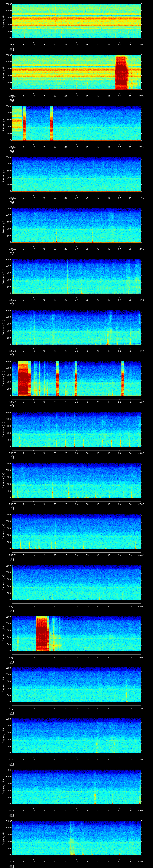
Task: Open the spectrogram beginning at 19:37:00
Action: 77,21
